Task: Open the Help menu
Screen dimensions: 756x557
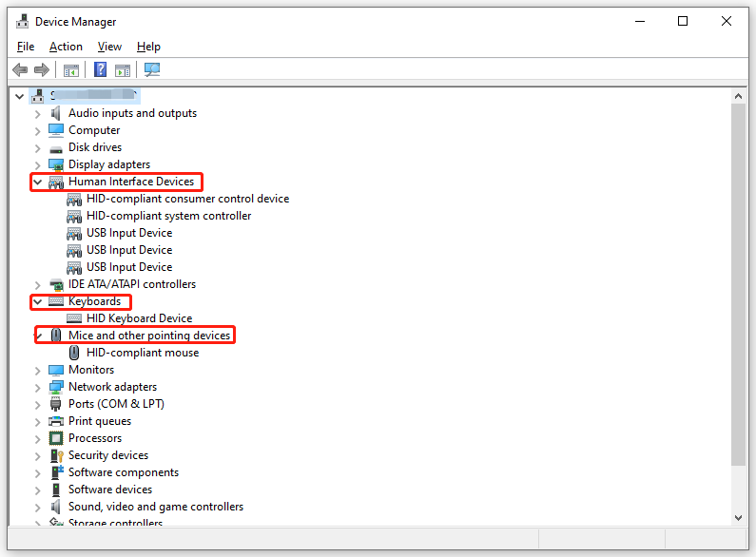Action: click(148, 47)
